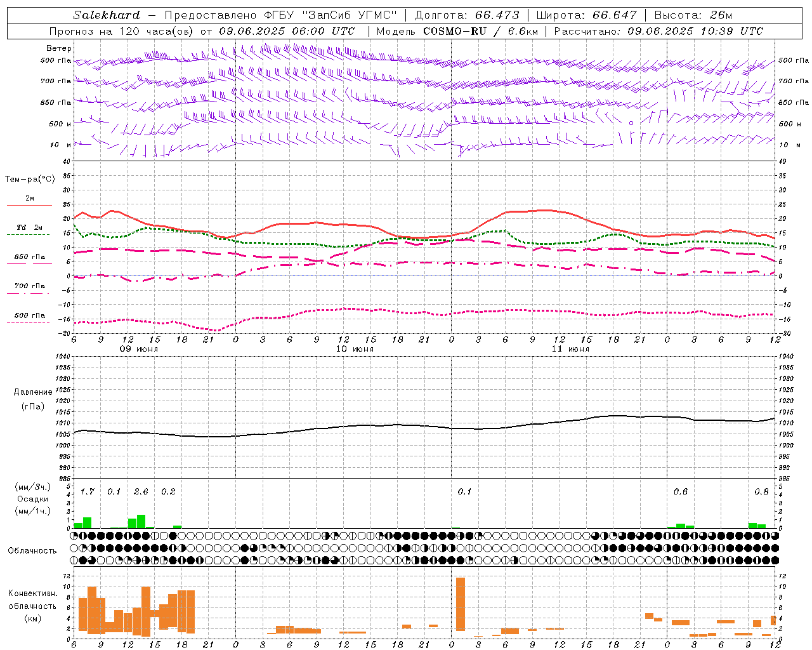The height and width of the screenshot is (650, 812).
Task: Click the 10 июня date label
Action: click(355, 349)
